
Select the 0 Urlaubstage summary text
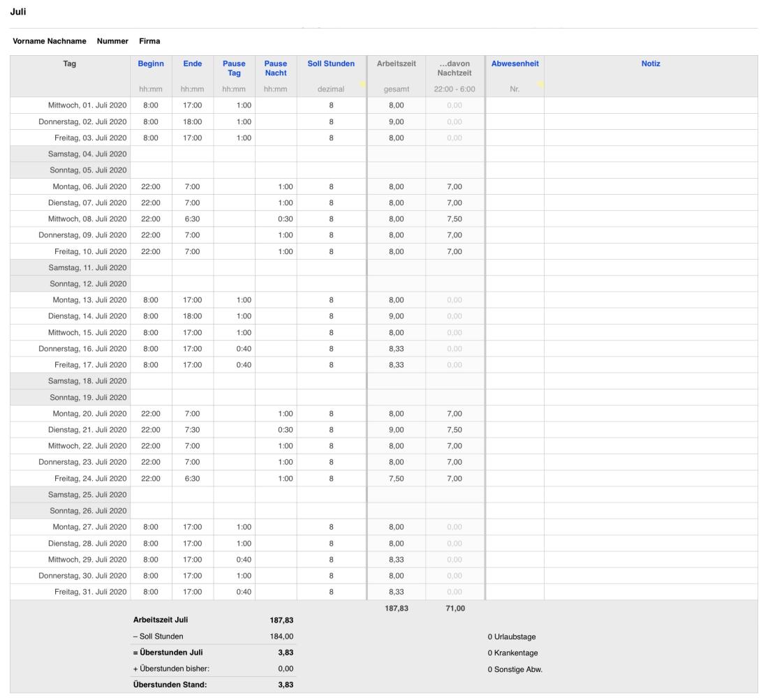click(512, 636)
